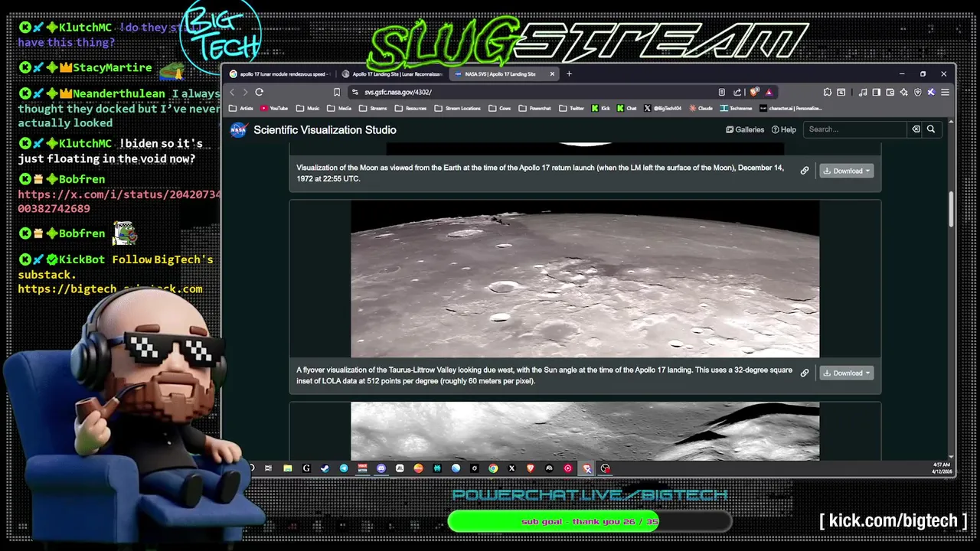Open Discord from the taskbar
Viewport: 980px width, 551px height.
pyautogui.click(x=381, y=468)
